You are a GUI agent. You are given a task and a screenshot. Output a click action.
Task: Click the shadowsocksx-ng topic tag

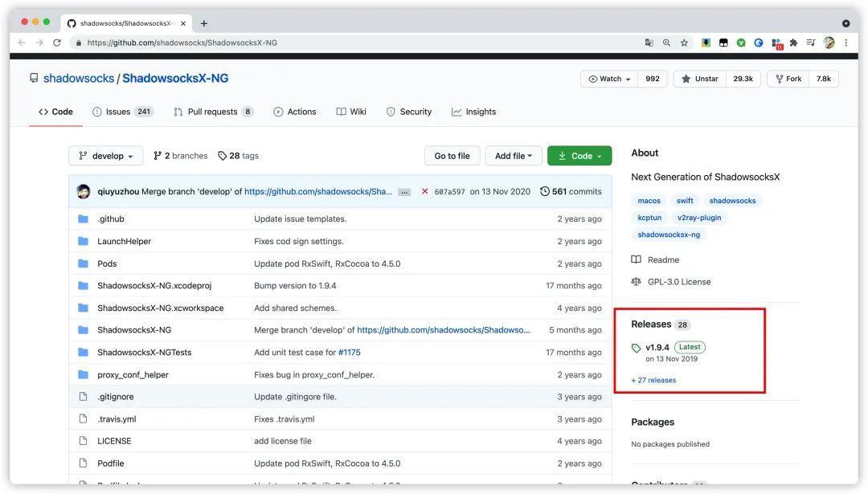tap(669, 235)
